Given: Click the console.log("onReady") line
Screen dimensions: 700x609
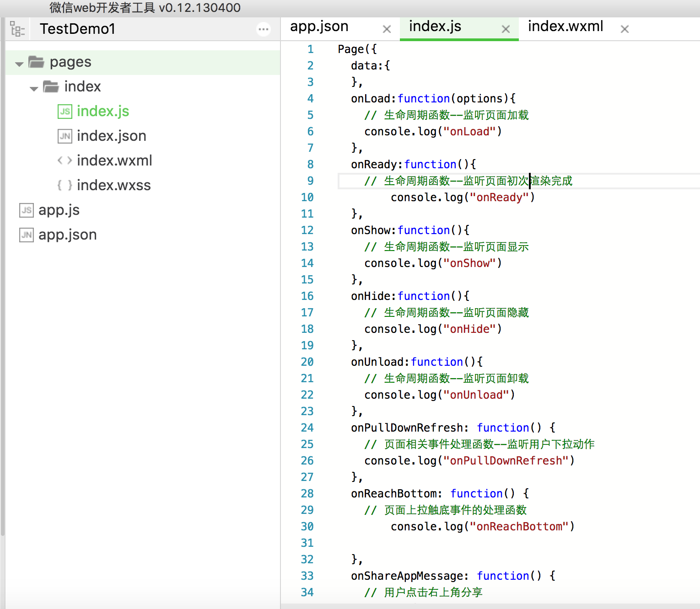Looking at the screenshot, I should coord(463,198).
